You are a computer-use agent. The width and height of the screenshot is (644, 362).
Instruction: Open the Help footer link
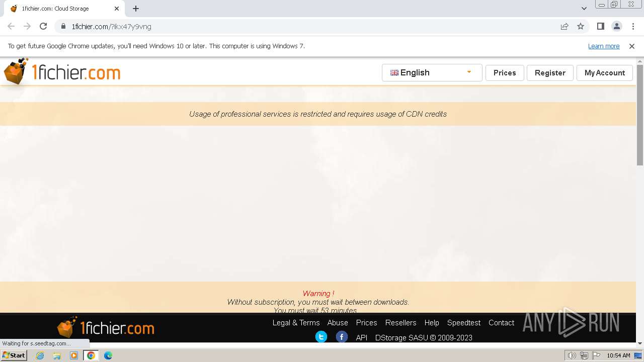(432, 323)
